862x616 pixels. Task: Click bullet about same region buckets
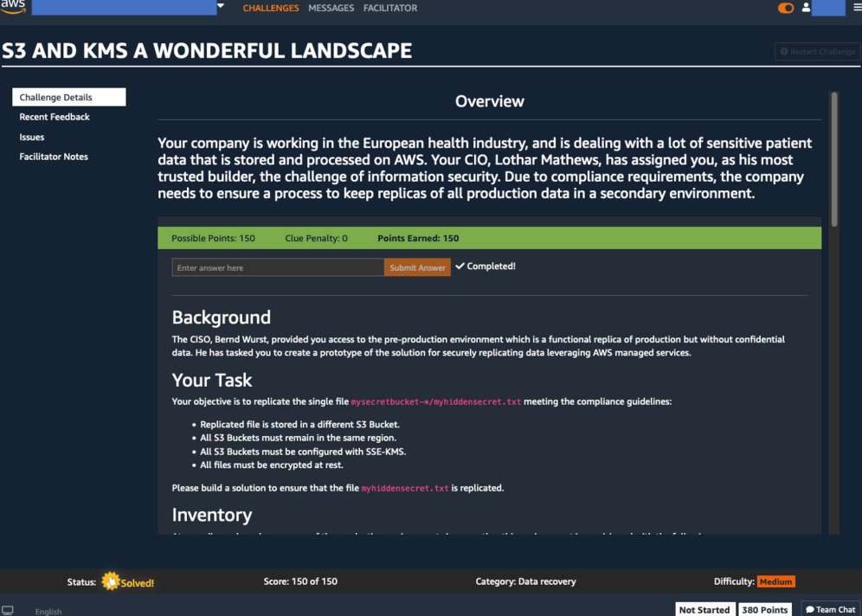pos(298,438)
